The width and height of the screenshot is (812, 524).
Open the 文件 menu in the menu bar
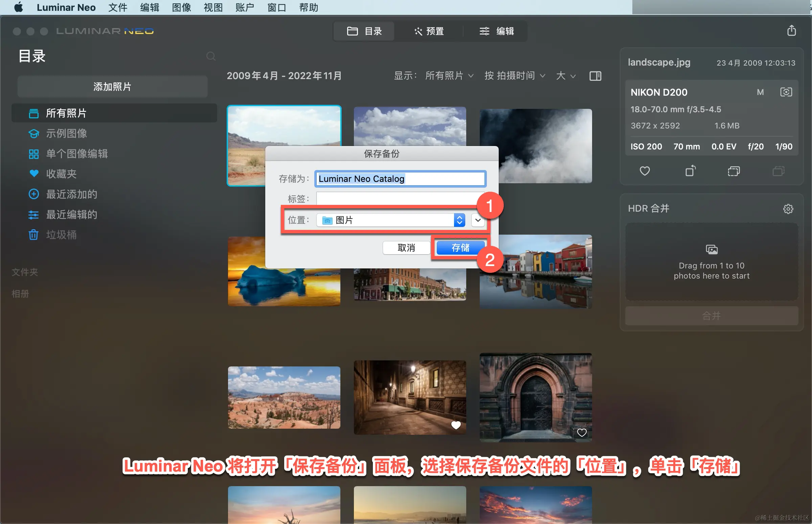(x=117, y=7)
